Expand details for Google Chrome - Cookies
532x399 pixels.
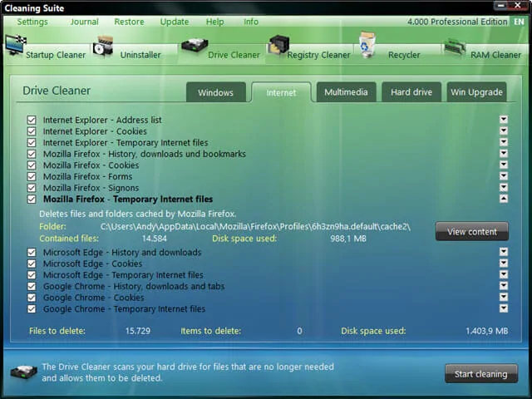(504, 297)
